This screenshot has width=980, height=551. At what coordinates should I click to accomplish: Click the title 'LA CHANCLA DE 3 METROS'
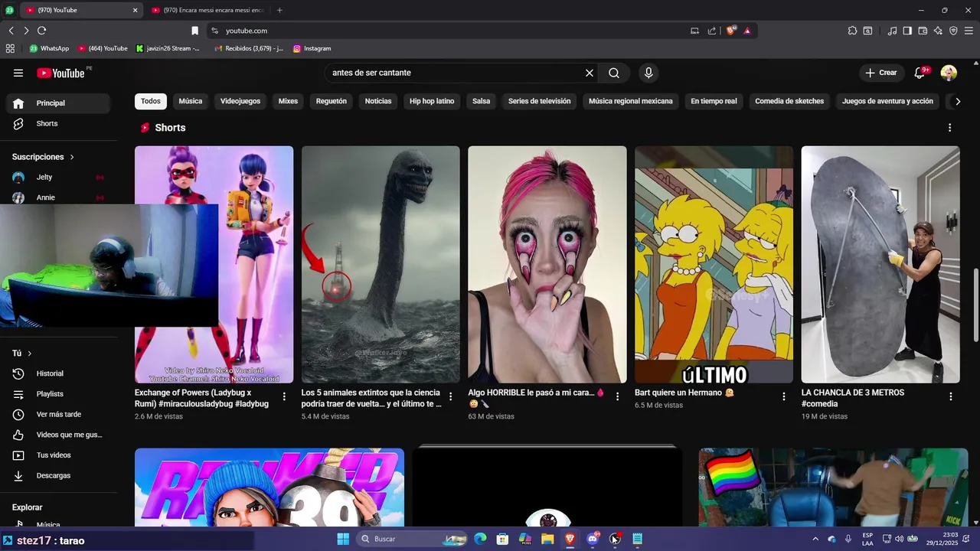point(853,398)
